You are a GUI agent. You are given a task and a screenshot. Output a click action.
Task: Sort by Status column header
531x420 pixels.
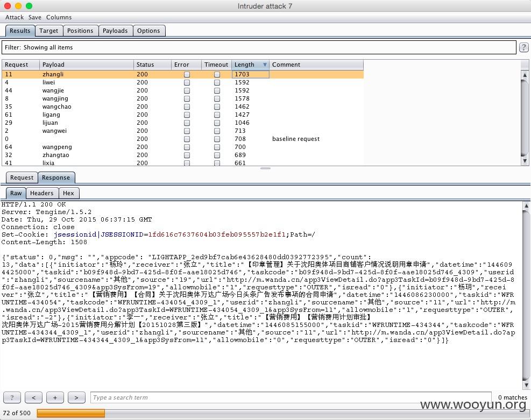point(152,65)
